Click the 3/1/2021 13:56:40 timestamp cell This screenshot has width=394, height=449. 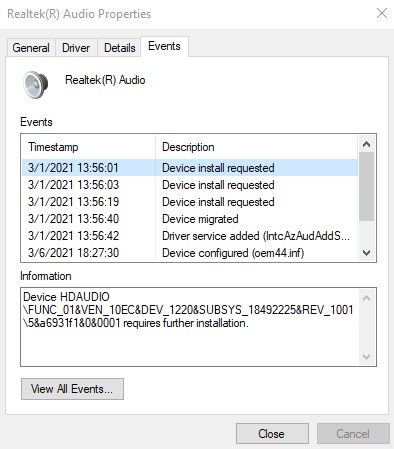click(x=73, y=219)
